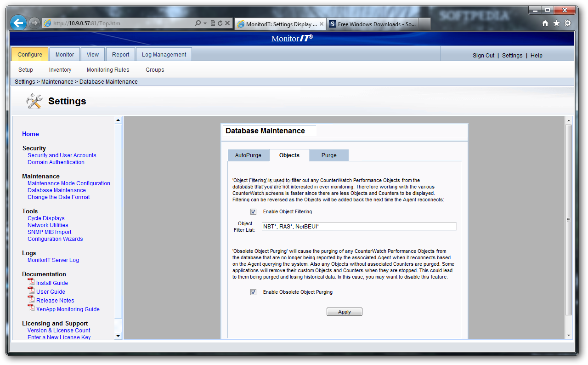588x365 pixels.
Task: Click the compatibility view icon in address bar
Action: point(213,23)
